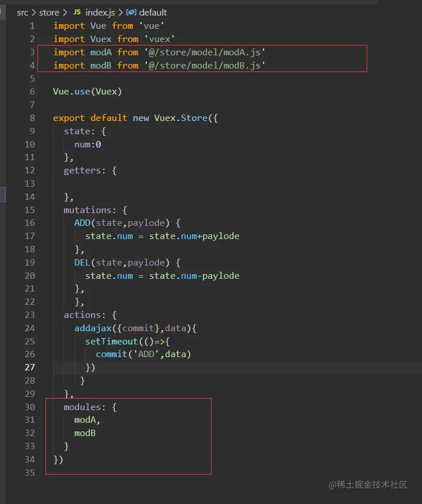
Task: Click the 'default' symbol breadcrumb
Action: (153, 13)
